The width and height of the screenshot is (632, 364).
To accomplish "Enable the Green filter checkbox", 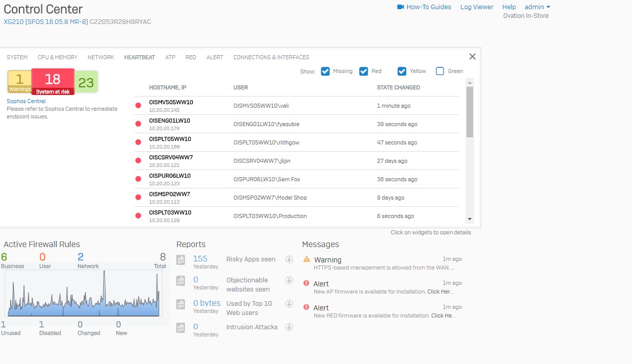I will tap(439, 71).
